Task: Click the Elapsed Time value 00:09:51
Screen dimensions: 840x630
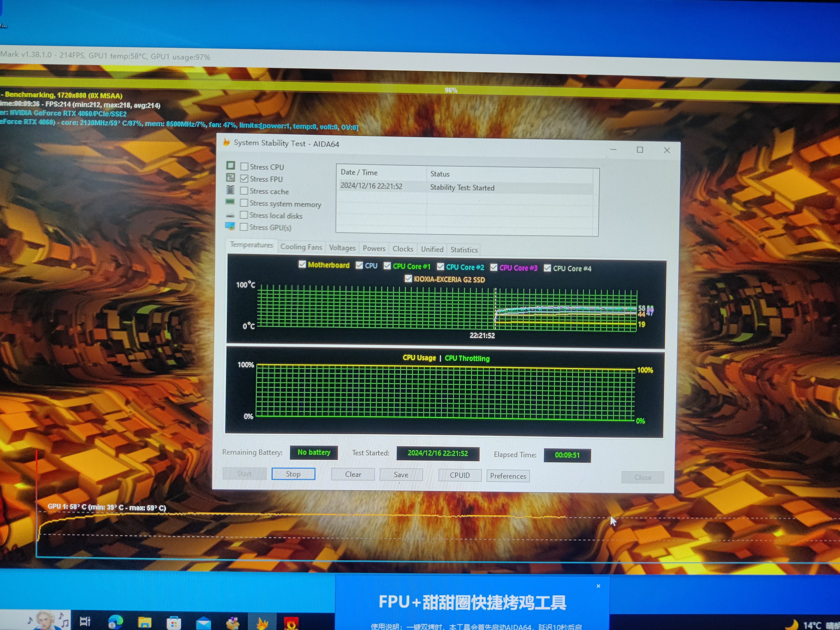Action: 567,455
